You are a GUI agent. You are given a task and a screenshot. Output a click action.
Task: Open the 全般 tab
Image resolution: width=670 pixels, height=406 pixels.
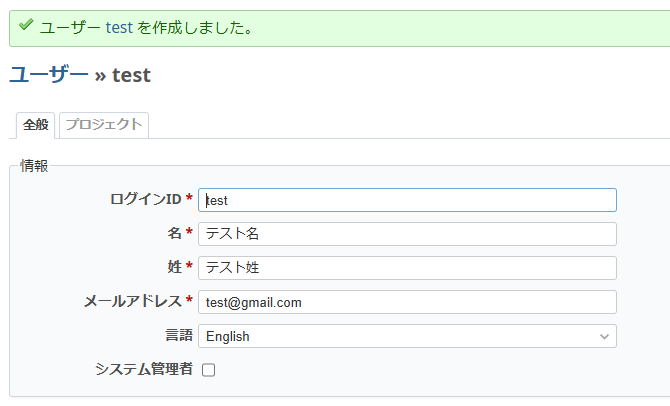[35, 125]
